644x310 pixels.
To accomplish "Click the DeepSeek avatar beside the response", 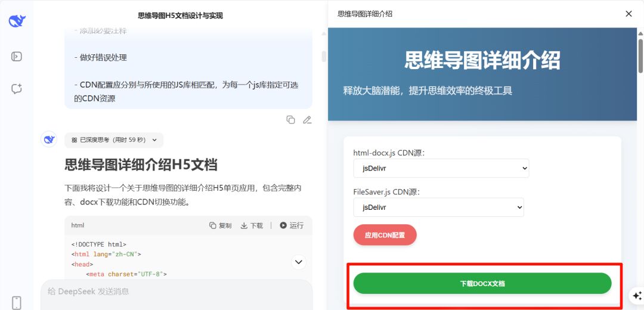I will click(48, 139).
